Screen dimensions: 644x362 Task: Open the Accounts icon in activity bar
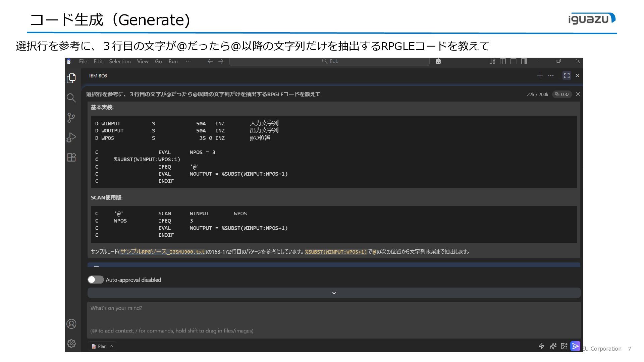point(71,324)
